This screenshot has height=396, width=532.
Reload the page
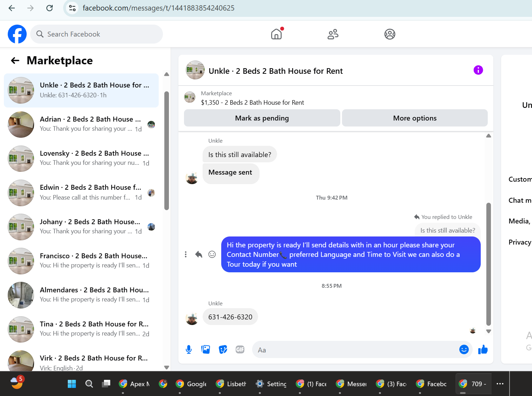pyautogui.click(x=50, y=8)
